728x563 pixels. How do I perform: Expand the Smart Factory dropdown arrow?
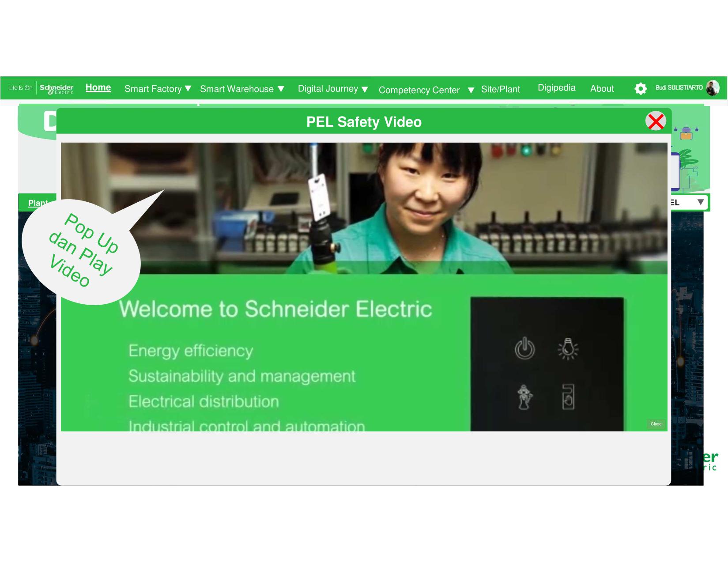click(x=188, y=88)
